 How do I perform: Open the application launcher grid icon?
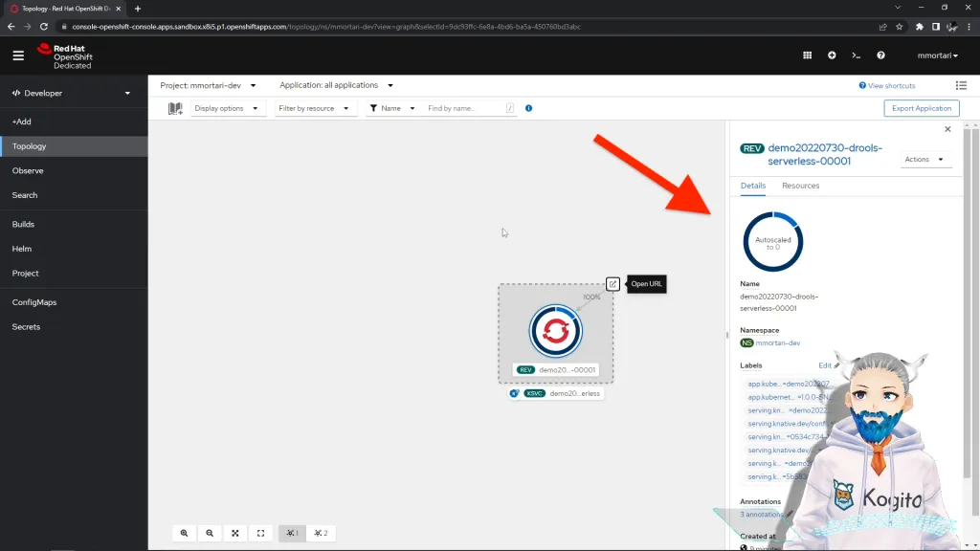(x=807, y=55)
